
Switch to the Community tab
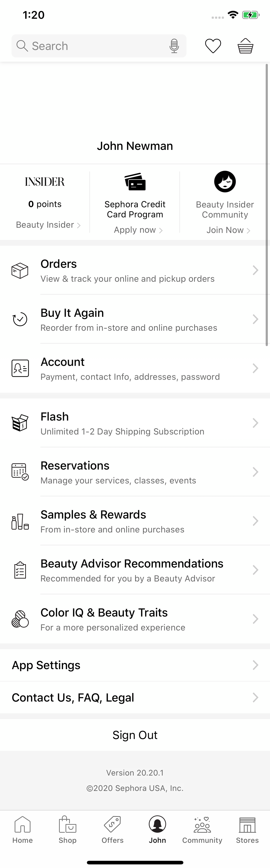(x=202, y=829)
